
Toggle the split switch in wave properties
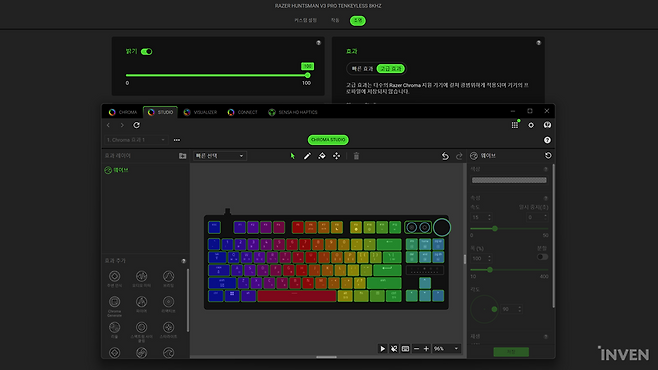[542, 257]
